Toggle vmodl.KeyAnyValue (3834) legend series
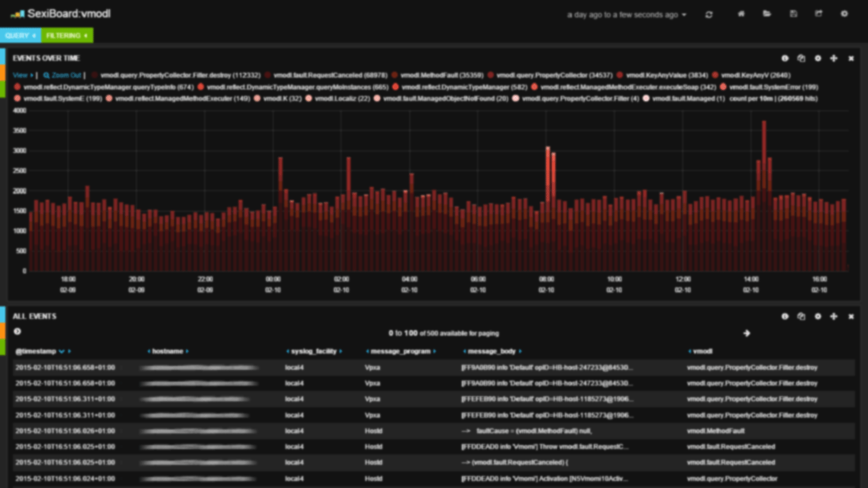Viewport: 868px width, 488px height. [667, 75]
